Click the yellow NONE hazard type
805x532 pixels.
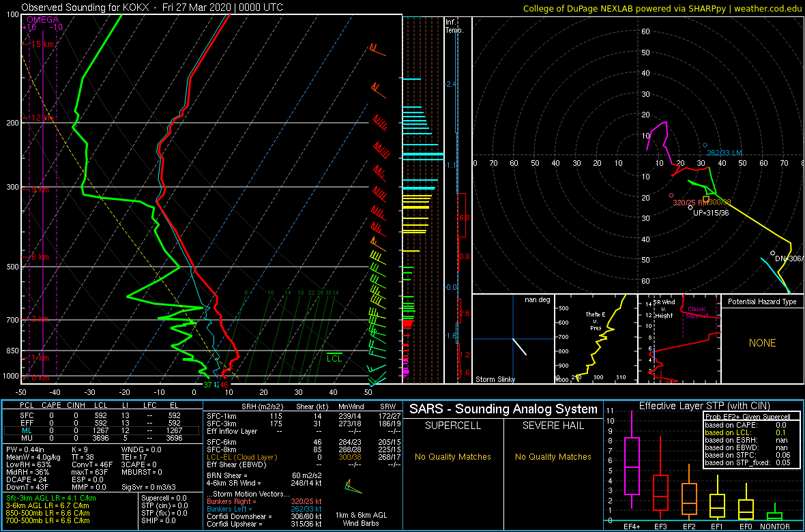(x=762, y=343)
